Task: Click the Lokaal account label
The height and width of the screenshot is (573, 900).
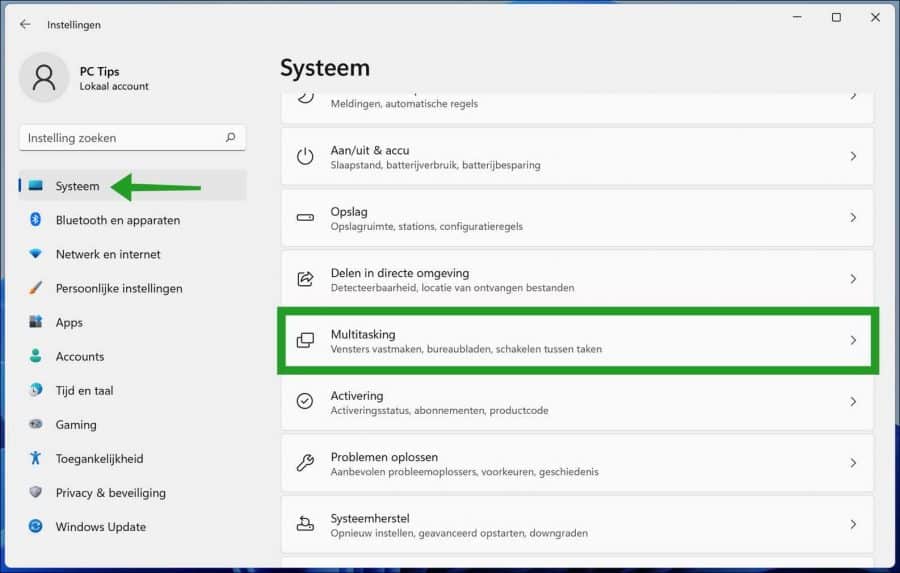Action: [114, 86]
